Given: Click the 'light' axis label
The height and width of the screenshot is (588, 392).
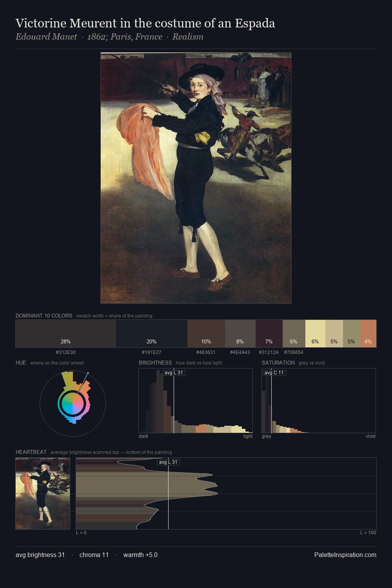Looking at the screenshot, I should [x=248, y=436].
